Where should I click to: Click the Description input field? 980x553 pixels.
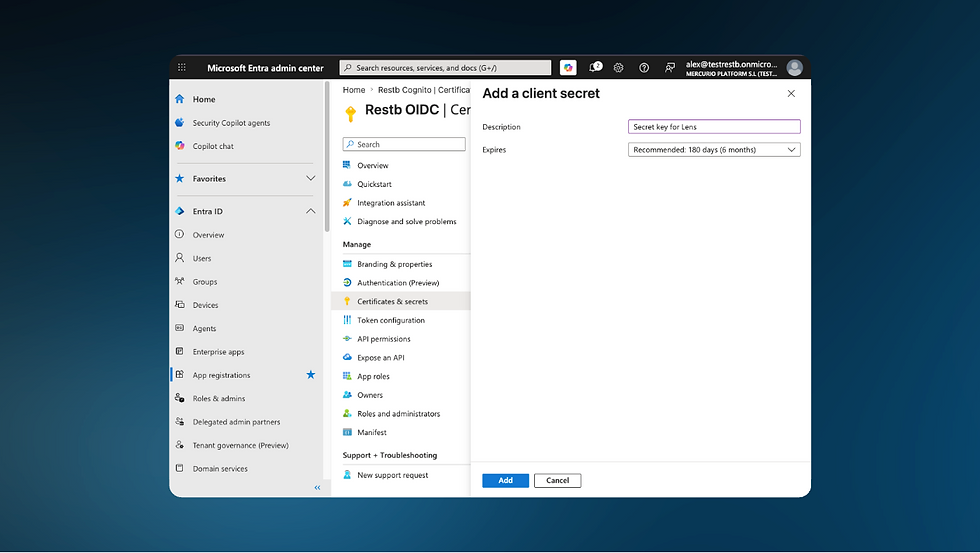pyautogui.click(x=714, y=127)
